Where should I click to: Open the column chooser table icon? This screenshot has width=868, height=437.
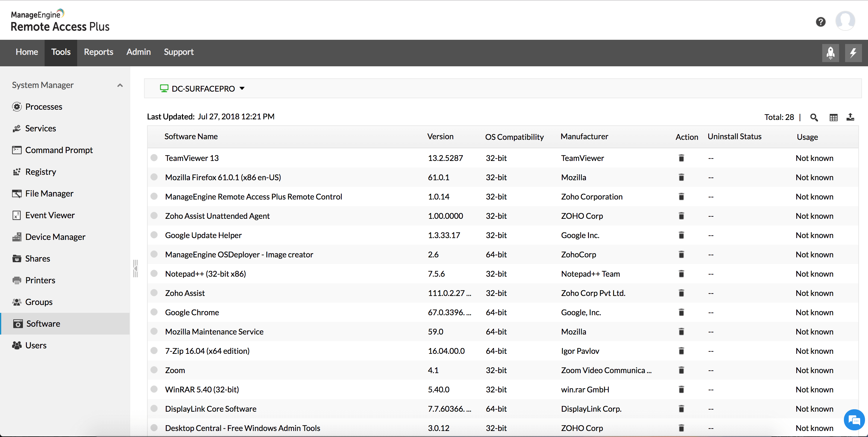point(833,117)
